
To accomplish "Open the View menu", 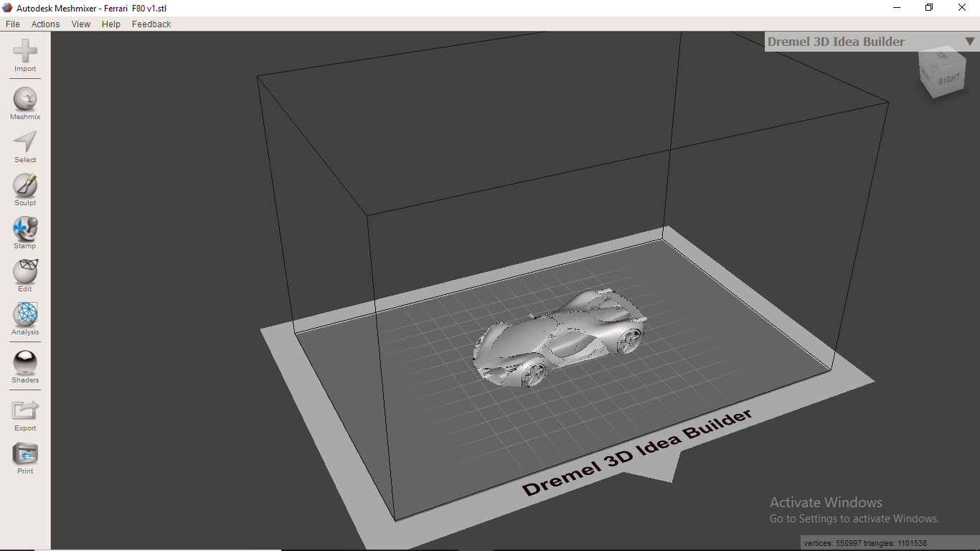I will click(81, 24).
